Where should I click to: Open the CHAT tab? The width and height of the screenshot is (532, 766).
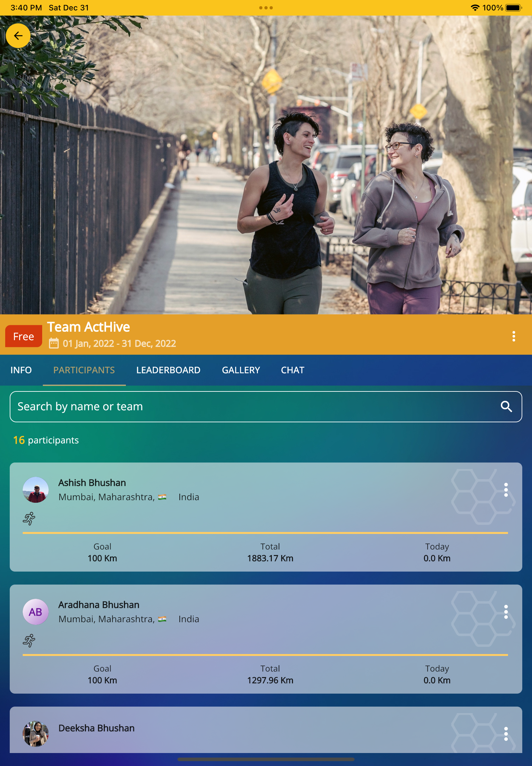coord(292,370)
